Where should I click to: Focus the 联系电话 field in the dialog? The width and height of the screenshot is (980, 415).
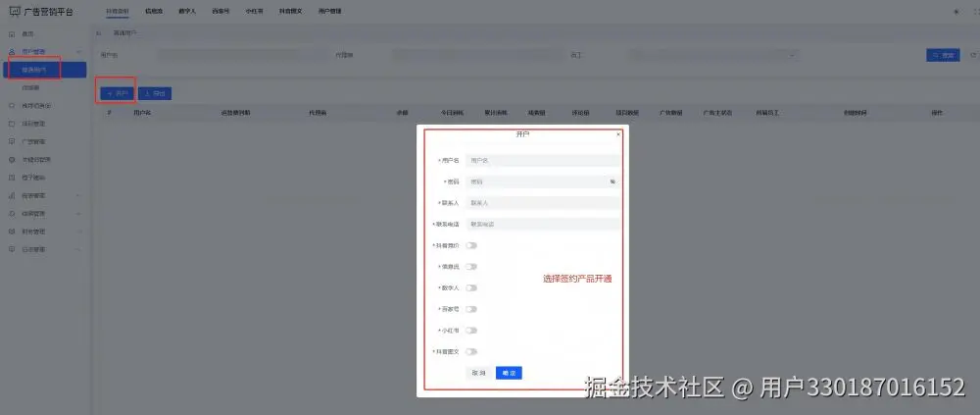[x=543, y=224]
